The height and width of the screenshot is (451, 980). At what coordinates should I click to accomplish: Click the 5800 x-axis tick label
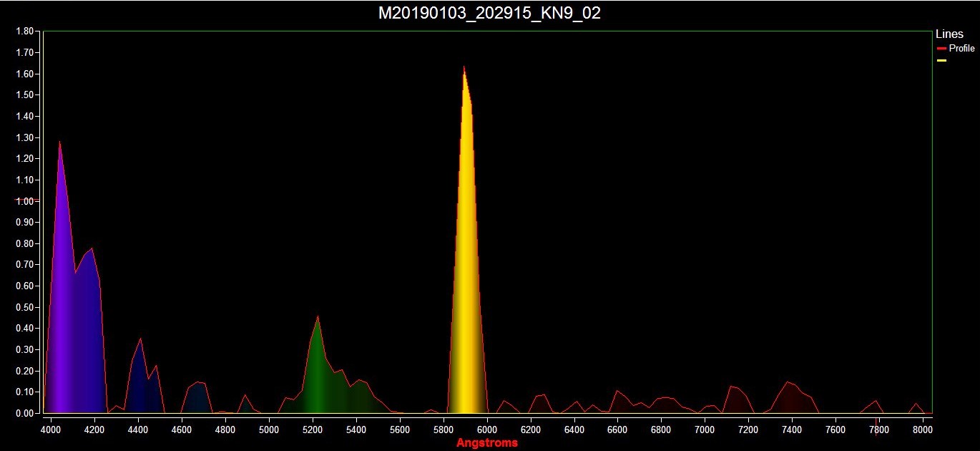pos(444,430)
